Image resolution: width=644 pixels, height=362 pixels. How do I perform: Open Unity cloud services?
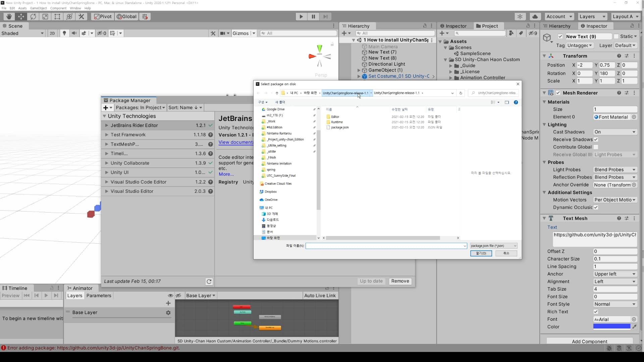pyautogui.click(x=535, y=16)
